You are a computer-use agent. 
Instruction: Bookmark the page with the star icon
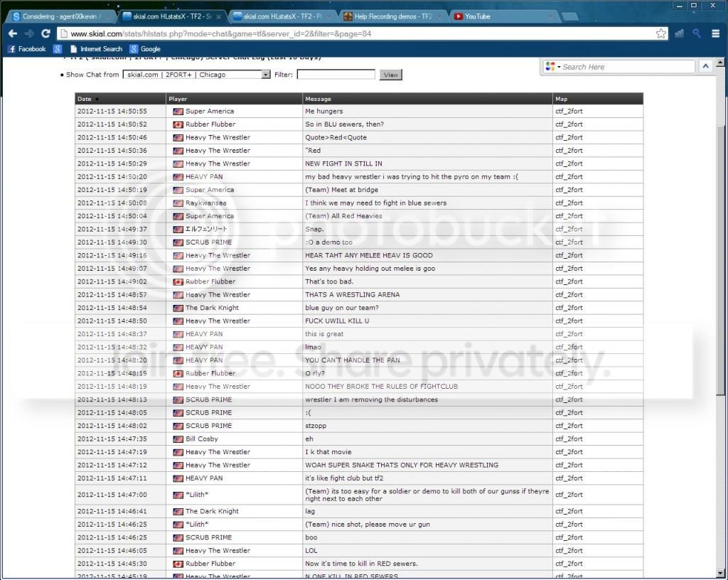click(660, 33)
